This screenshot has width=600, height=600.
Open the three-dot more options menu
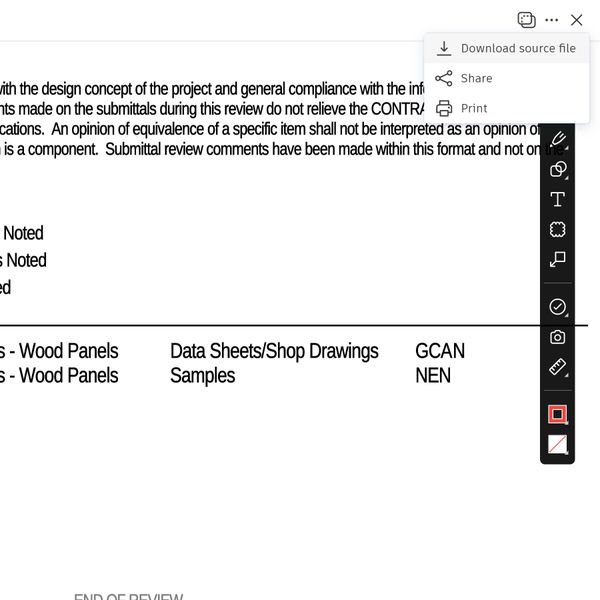click(551, 20)
